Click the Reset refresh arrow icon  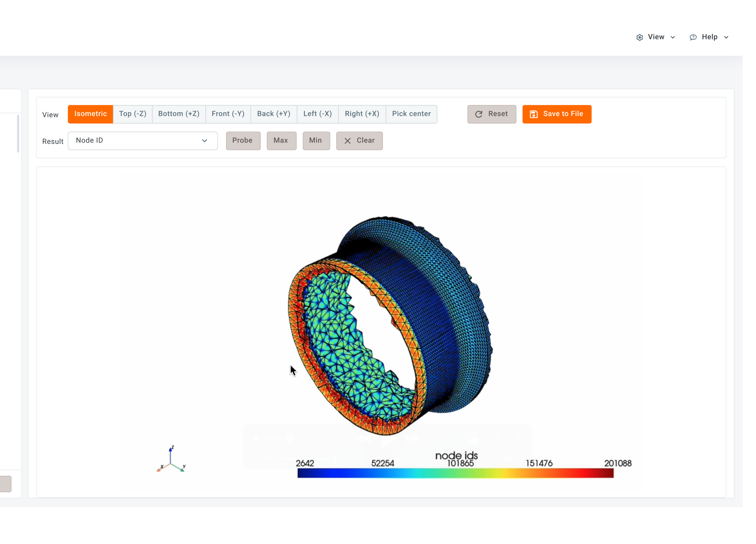tap(479, 114)
